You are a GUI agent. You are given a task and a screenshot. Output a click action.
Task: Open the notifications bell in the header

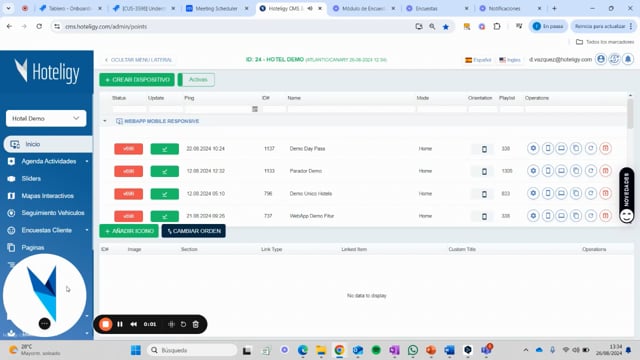(x=628, y=60)
